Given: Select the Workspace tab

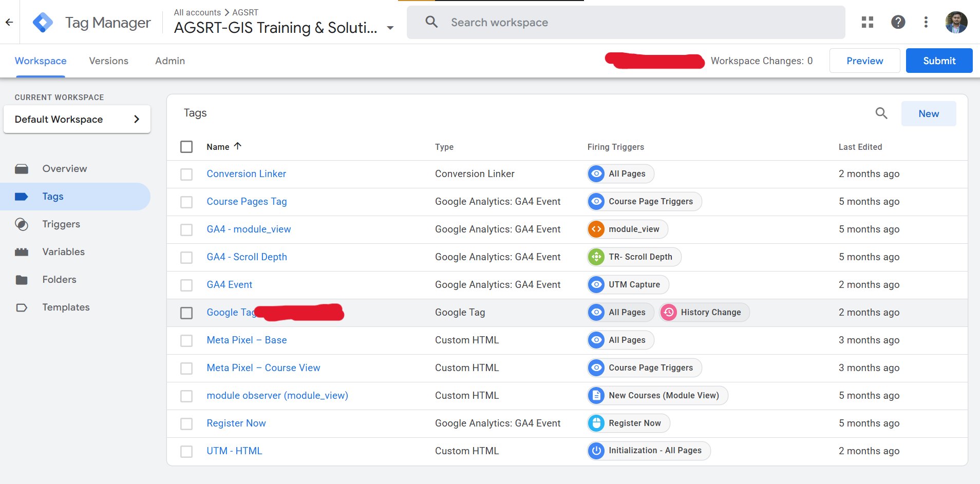Looking at the screenshot, I should [41, 61].
